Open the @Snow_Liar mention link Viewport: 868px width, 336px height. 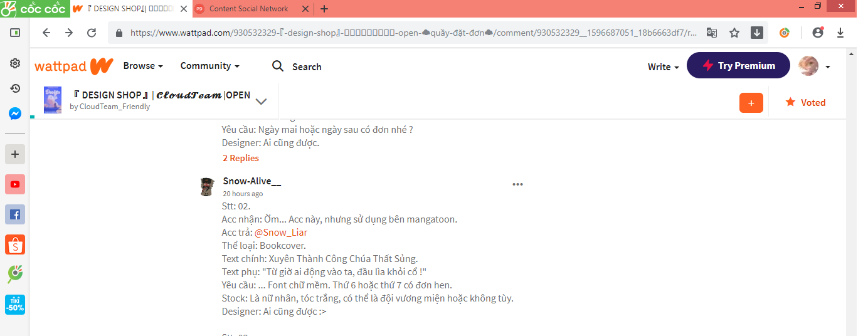(x=281, y=233)
